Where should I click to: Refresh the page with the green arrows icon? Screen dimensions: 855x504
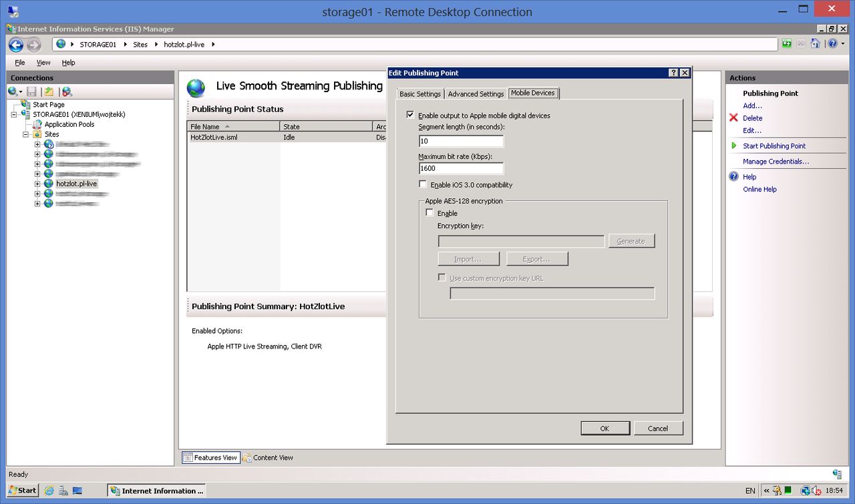[x=787, y=44]
